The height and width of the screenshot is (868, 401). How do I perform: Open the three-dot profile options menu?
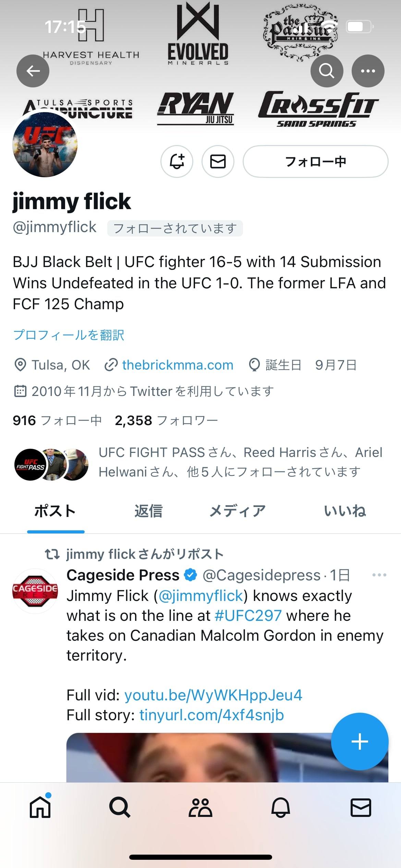click(x=368, y=71)
